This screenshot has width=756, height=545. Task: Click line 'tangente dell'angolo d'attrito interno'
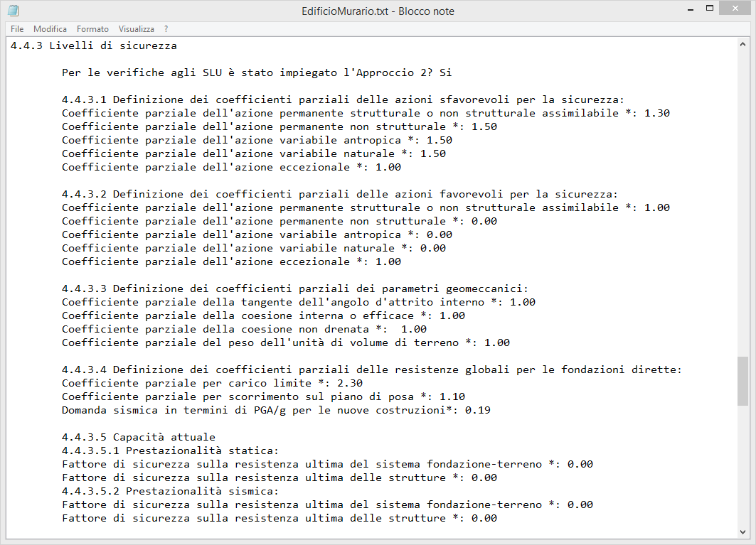[299, 302]
